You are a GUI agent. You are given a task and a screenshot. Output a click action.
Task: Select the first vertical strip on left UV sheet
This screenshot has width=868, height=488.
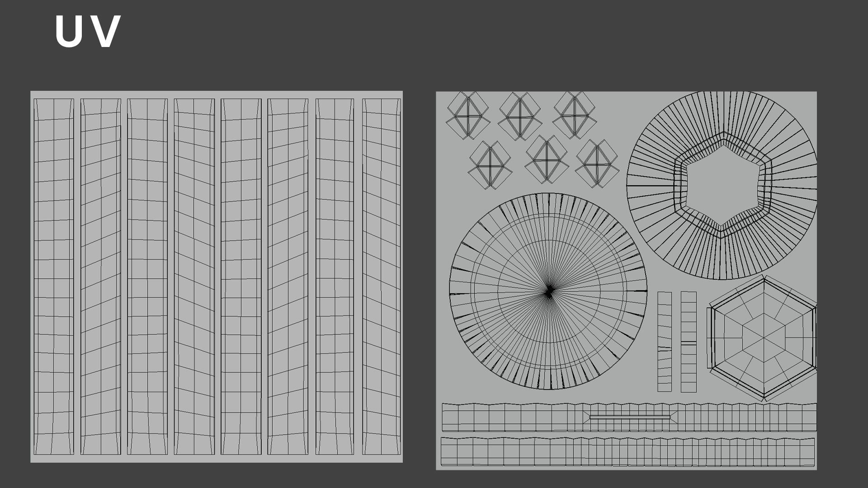point(54,277)
